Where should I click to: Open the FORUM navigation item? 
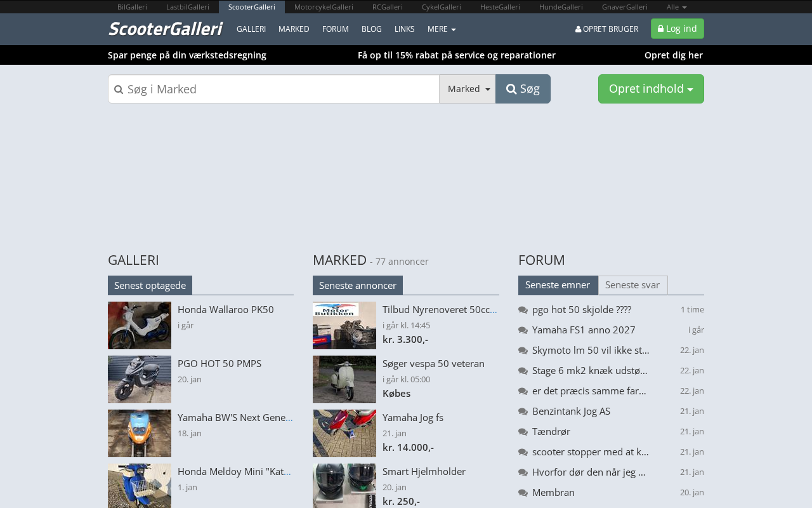click(336, 29)
